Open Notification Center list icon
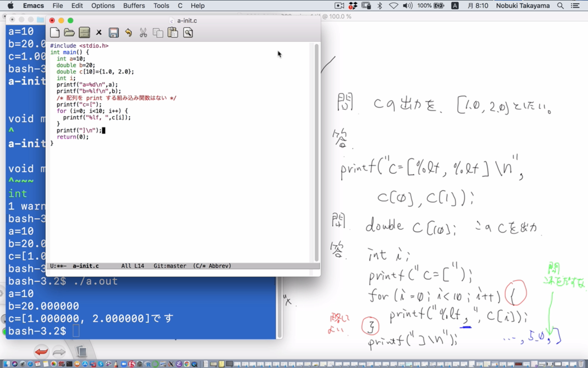 point(575,5)
